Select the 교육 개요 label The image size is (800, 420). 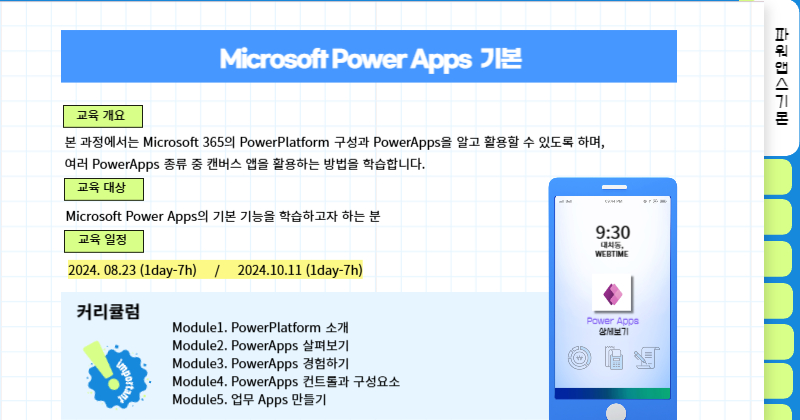(103, 116)
